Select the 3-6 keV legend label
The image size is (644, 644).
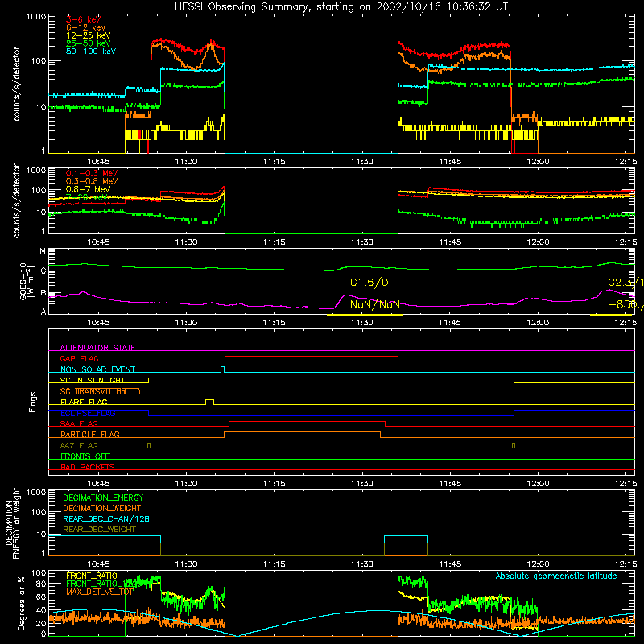coord(84,19)
